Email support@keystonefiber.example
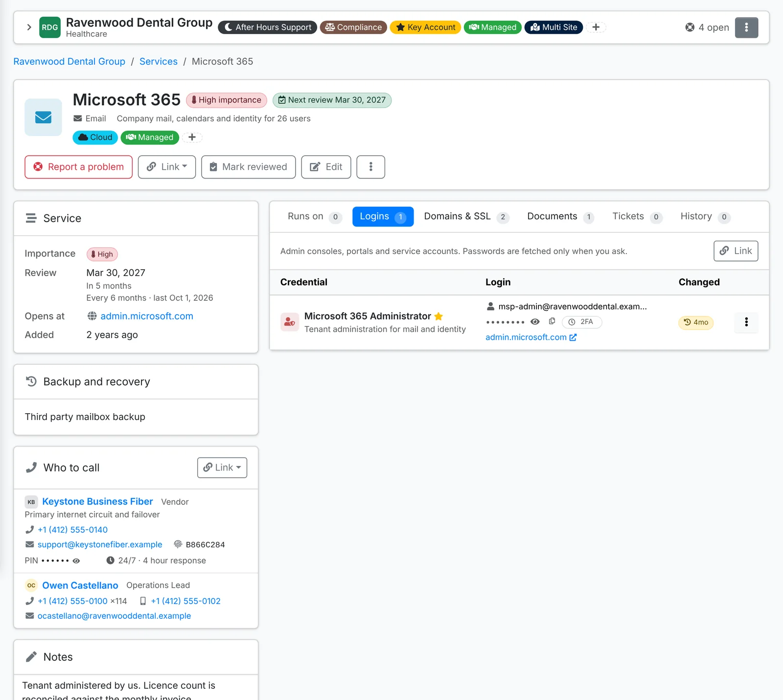 click(100, 544)
